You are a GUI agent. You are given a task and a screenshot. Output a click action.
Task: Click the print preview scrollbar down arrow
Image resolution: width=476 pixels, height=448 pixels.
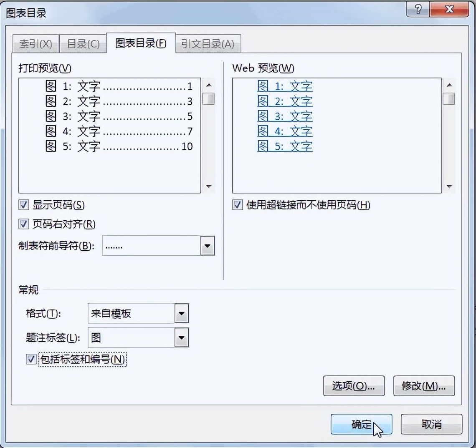click(x=208, y=186)
